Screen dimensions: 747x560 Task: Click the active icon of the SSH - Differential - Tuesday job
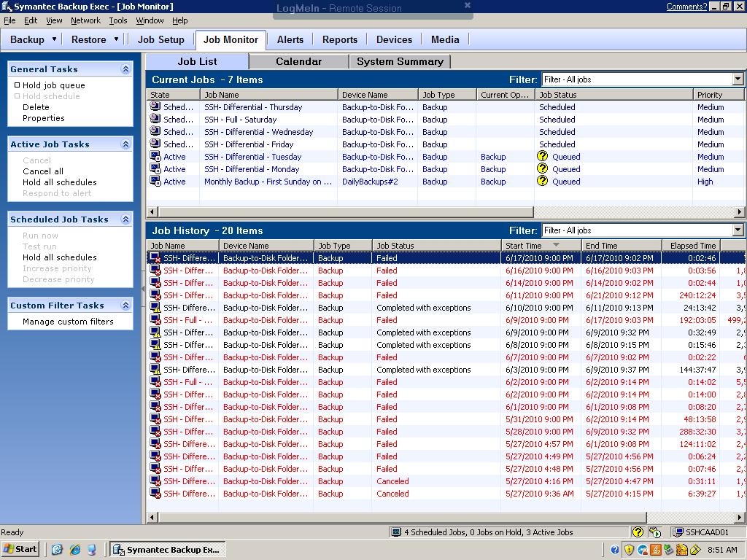(x=155, y=156)
